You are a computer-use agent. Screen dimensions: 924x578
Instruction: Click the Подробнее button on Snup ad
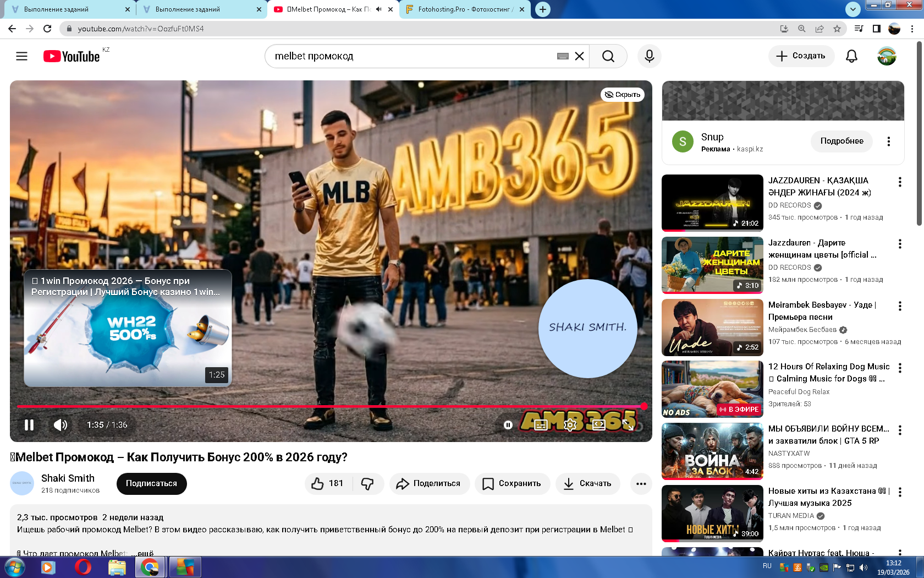click(x=842, y=141)
